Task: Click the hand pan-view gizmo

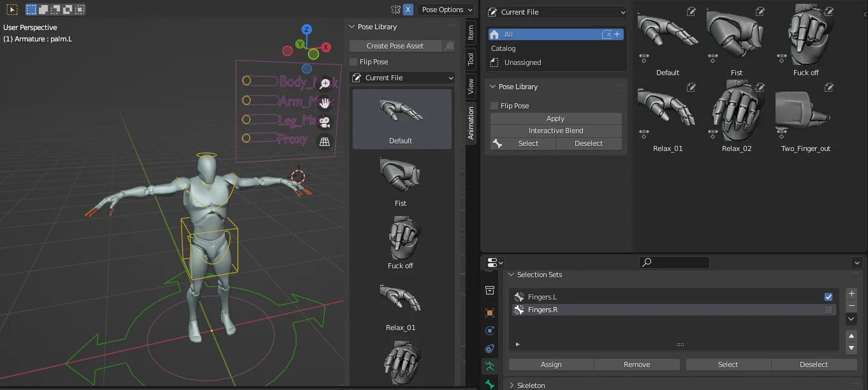Action: pos(325,103)
